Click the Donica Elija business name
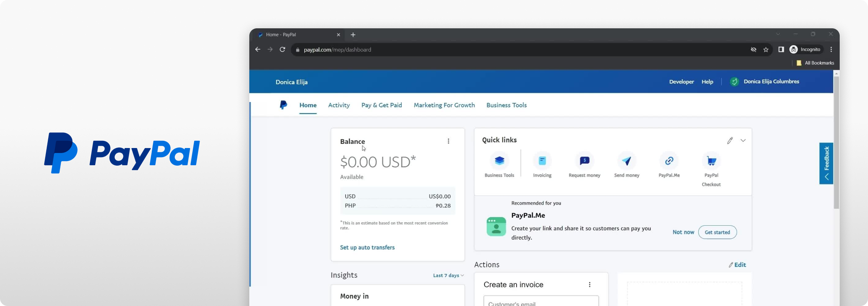This screenshot has height=306, width=868. pyautogui.click(x=292, y=82)
